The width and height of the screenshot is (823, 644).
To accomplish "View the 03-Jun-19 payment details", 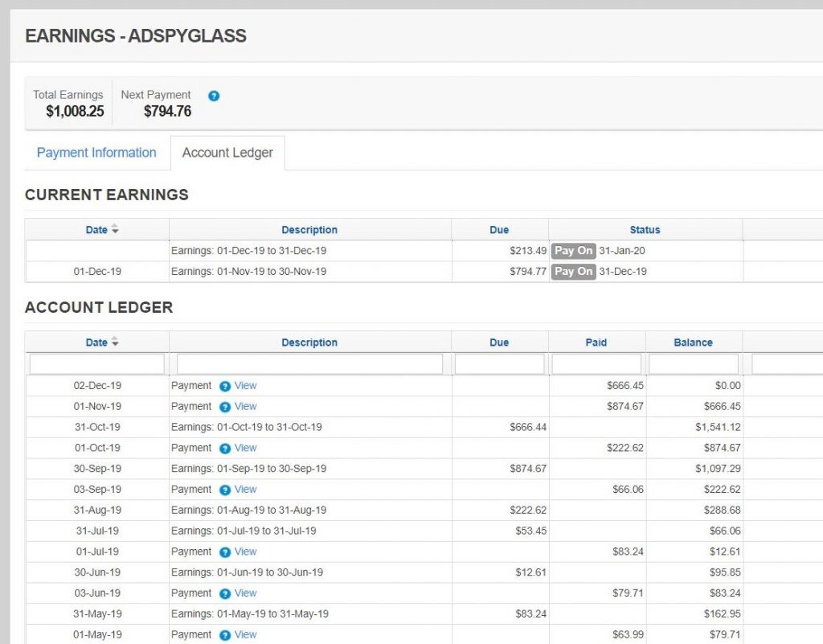I will [246, 593].
